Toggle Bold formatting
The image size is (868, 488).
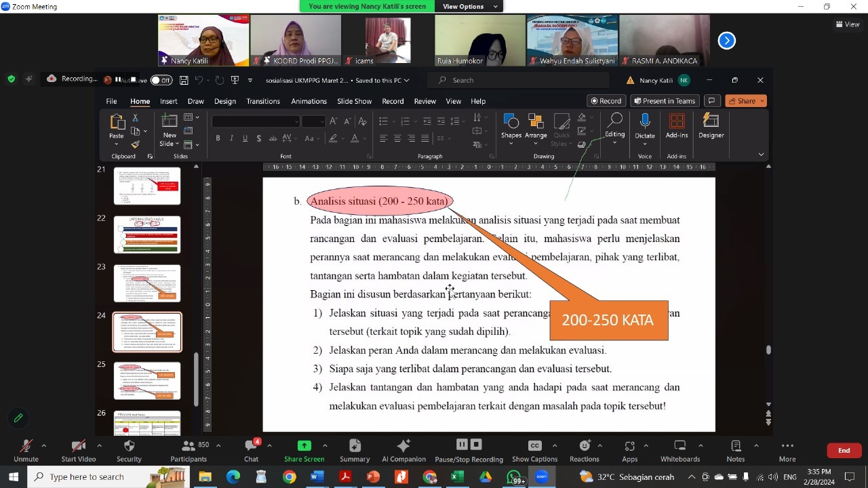[218, 138]
